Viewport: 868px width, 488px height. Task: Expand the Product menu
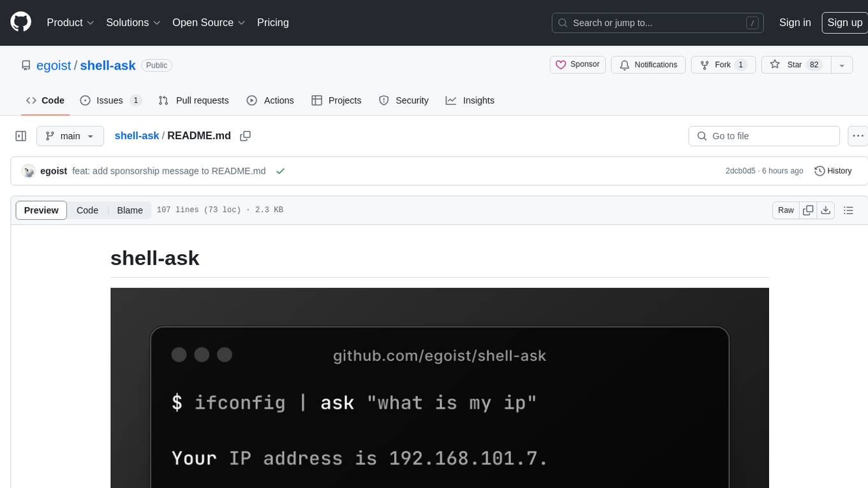pyautogui.click(x=70, y=22)
